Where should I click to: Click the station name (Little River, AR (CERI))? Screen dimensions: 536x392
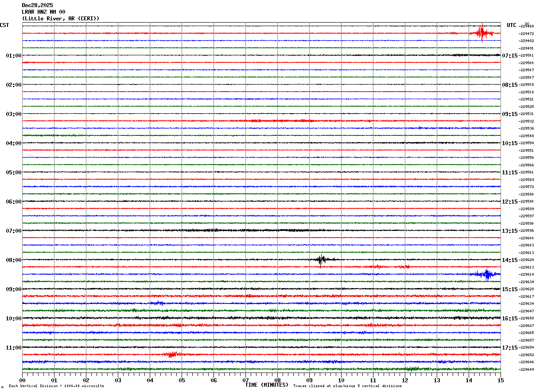(x=61, y=19)
